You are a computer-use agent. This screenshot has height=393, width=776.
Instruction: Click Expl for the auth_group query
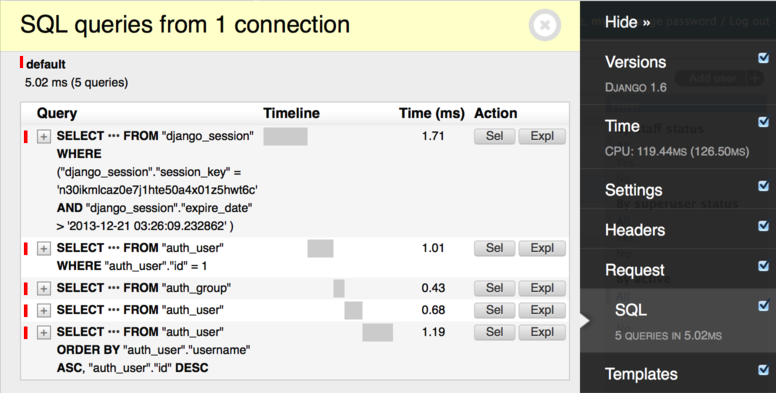point(542,288)
